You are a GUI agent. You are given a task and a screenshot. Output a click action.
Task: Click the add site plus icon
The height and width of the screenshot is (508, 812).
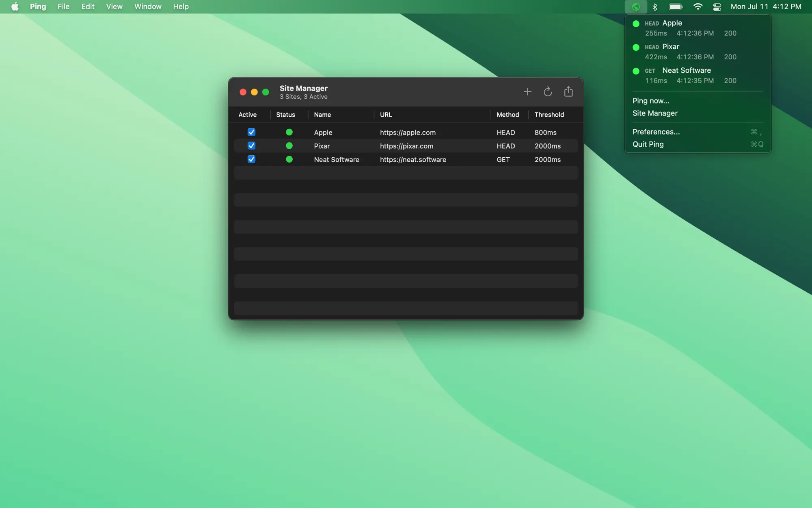coord(527,92)
